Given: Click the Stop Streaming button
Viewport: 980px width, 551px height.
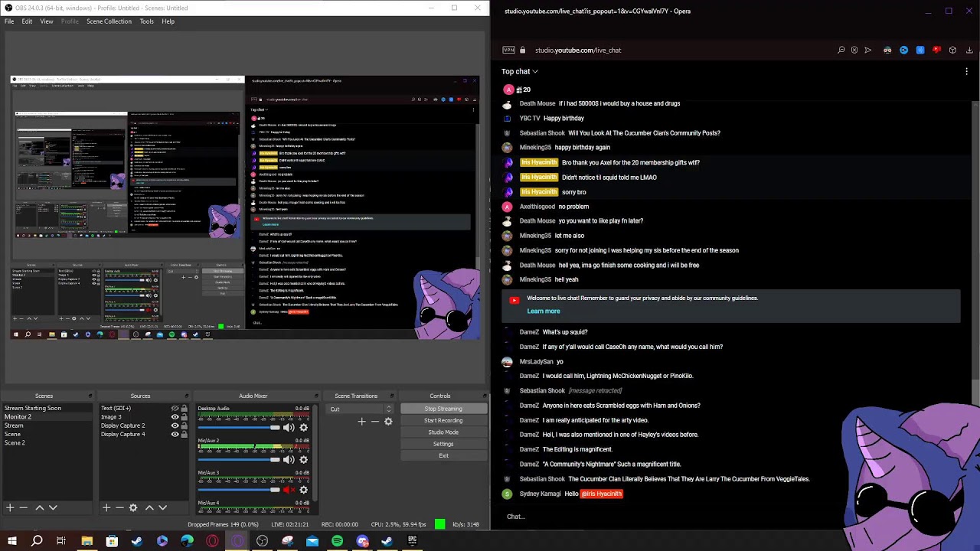Looking at the screenshot, I should click(x=443, y=409).
